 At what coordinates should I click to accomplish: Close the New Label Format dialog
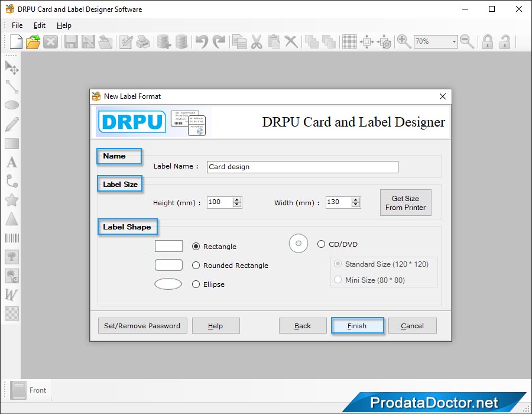point(442,96)
